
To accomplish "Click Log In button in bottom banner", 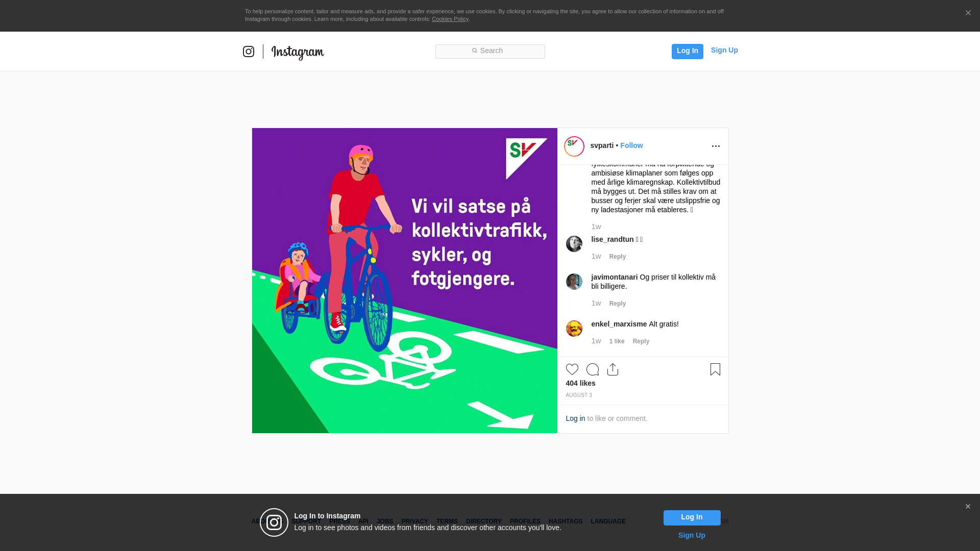I will (x=692, y=518).
